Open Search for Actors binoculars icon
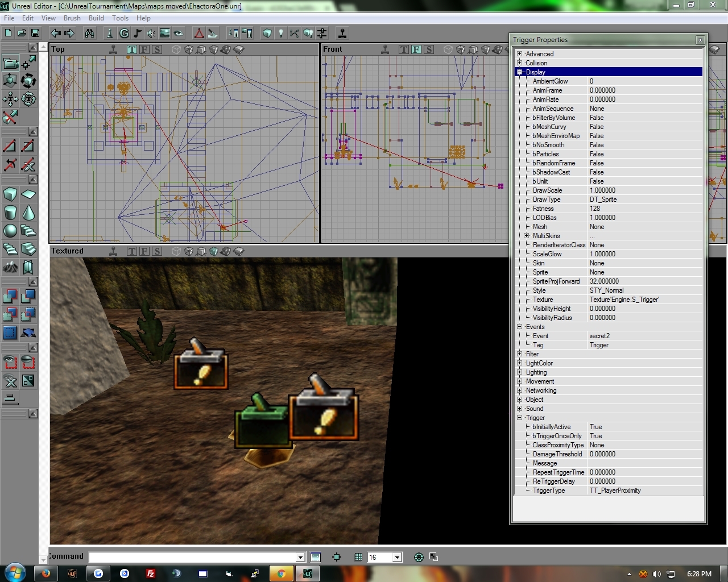The height and width of the screenshot is (582, 728). click(89, 33)
